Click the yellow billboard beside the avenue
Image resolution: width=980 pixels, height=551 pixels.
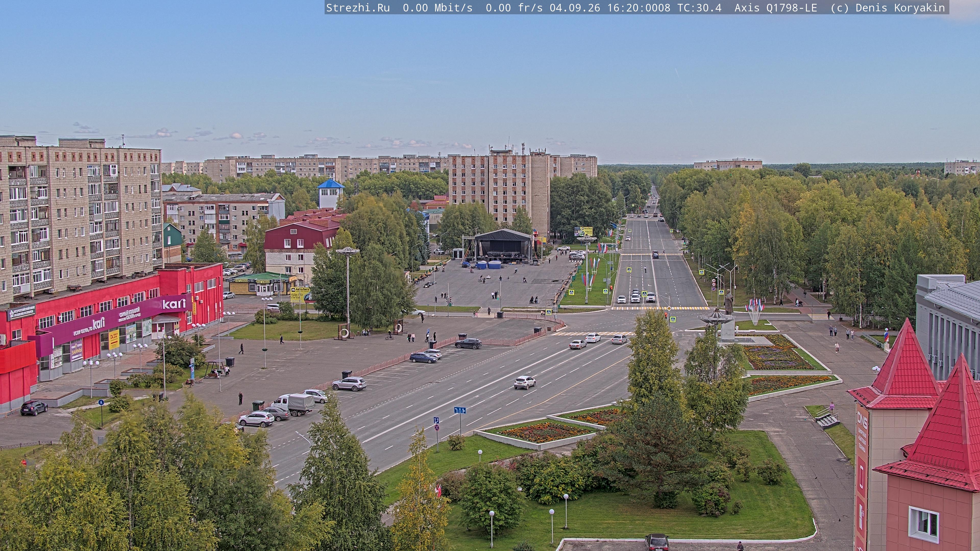(583, 231)
